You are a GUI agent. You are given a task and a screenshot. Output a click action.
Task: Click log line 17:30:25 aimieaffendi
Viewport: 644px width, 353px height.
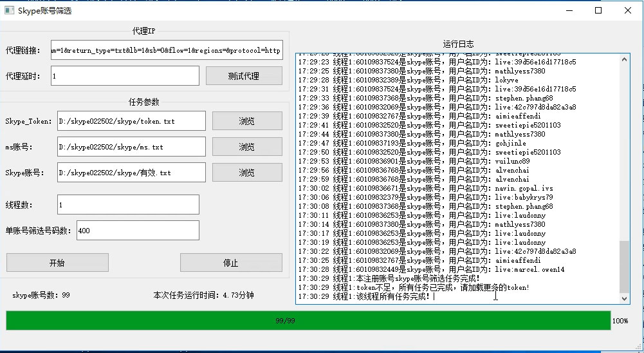(x=419, y=260)
